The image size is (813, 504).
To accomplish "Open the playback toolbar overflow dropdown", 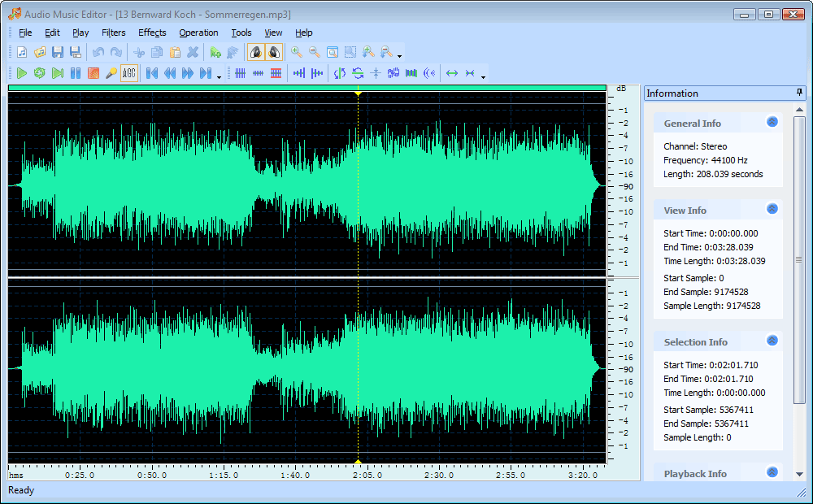I will [x=219, y=76].
